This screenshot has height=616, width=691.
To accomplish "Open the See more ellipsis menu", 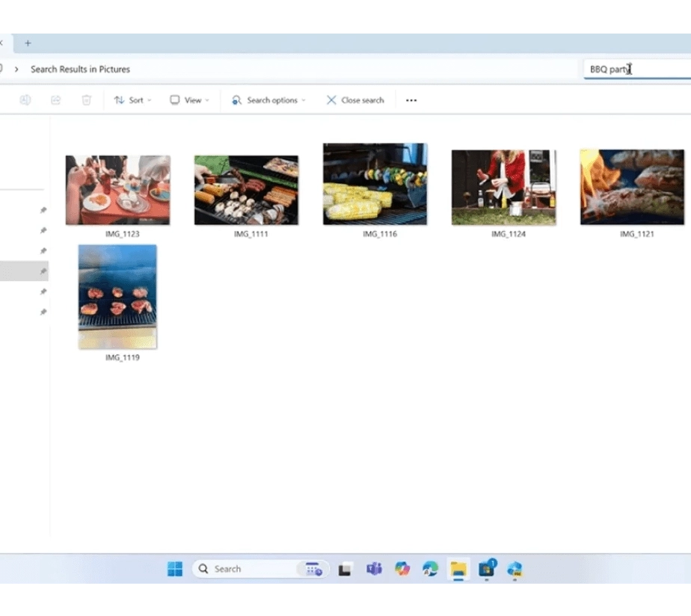I will pos(411,100).
